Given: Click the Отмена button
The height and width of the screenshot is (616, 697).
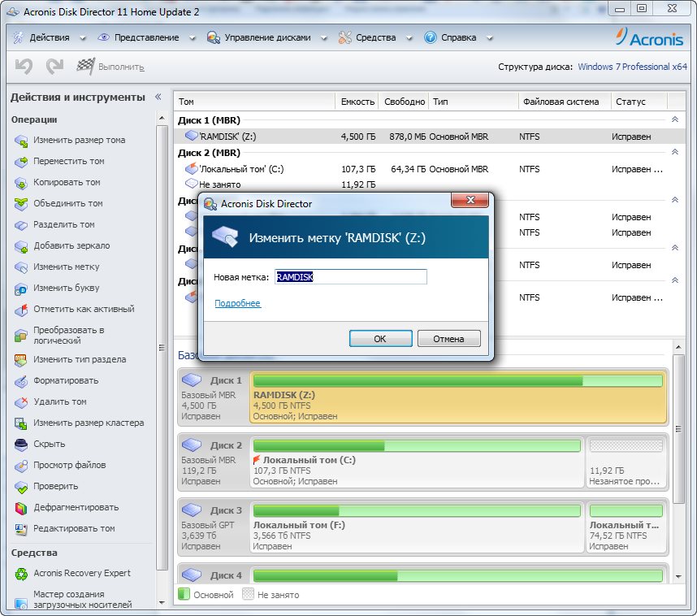Looking at the screenshot, I should [448, 339].
